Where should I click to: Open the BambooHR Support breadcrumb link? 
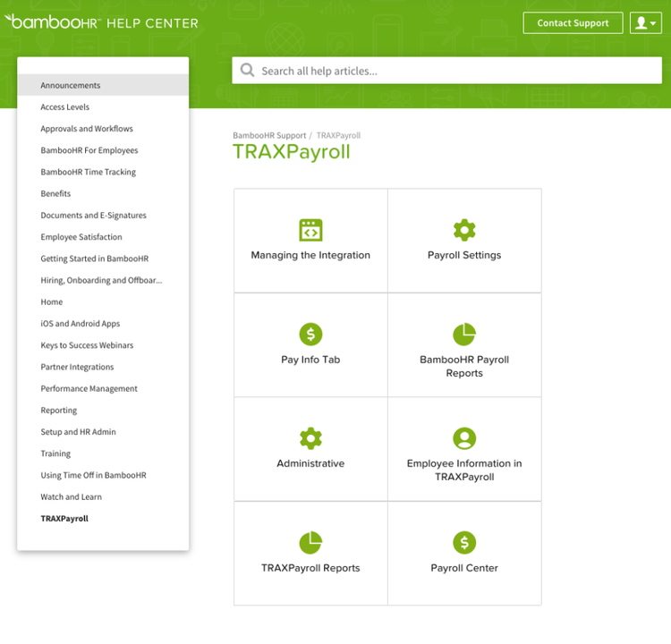pyautogui.click(x=269, y=135)
